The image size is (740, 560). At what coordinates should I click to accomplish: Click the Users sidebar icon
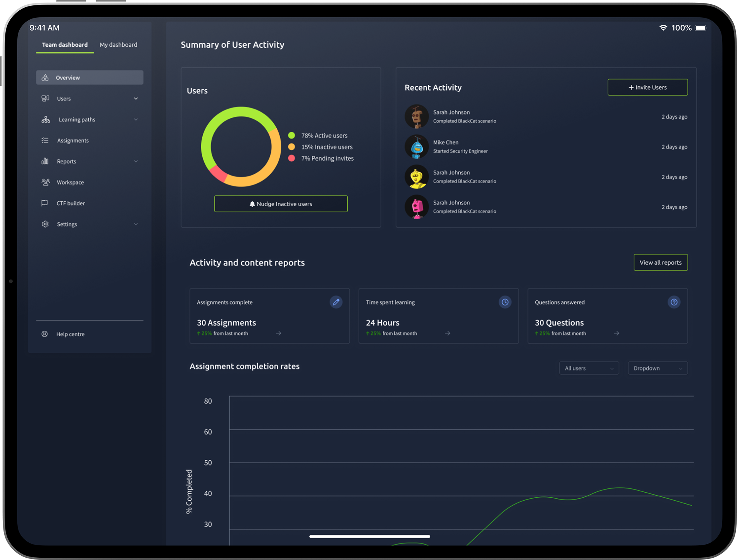click(x=45, y=98)
